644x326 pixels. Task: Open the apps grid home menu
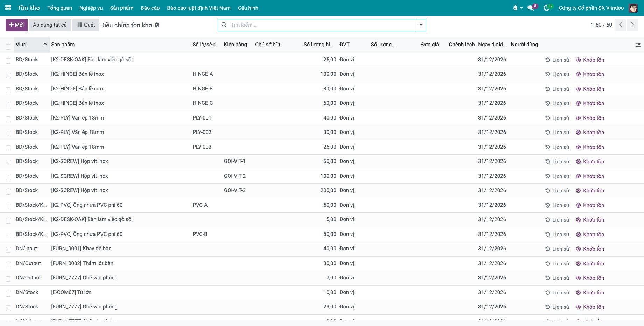tap(8, 8)
